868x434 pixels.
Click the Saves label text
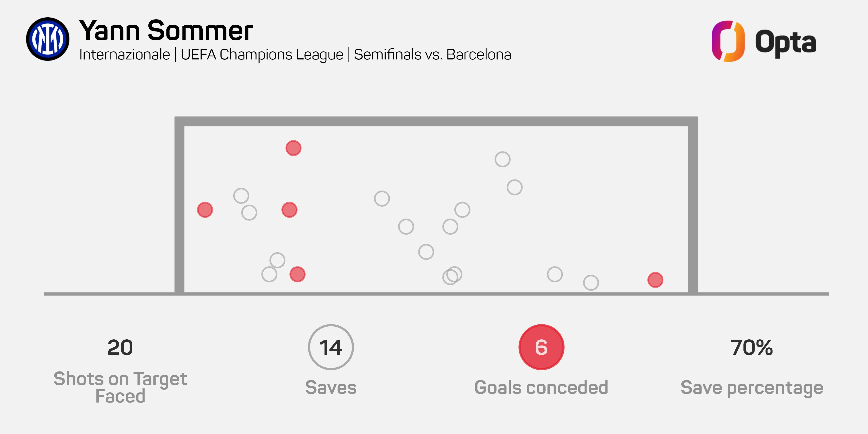coord(330,387)
